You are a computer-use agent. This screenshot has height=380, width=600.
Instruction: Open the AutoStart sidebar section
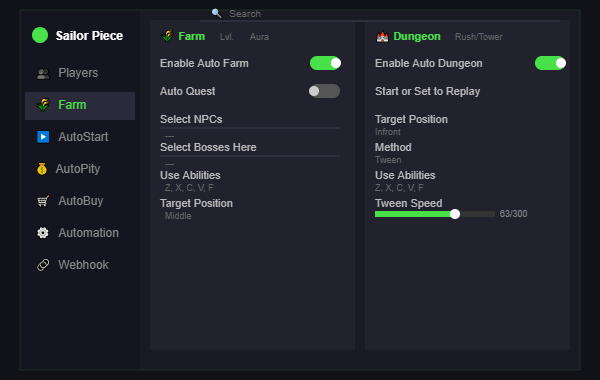80,137
